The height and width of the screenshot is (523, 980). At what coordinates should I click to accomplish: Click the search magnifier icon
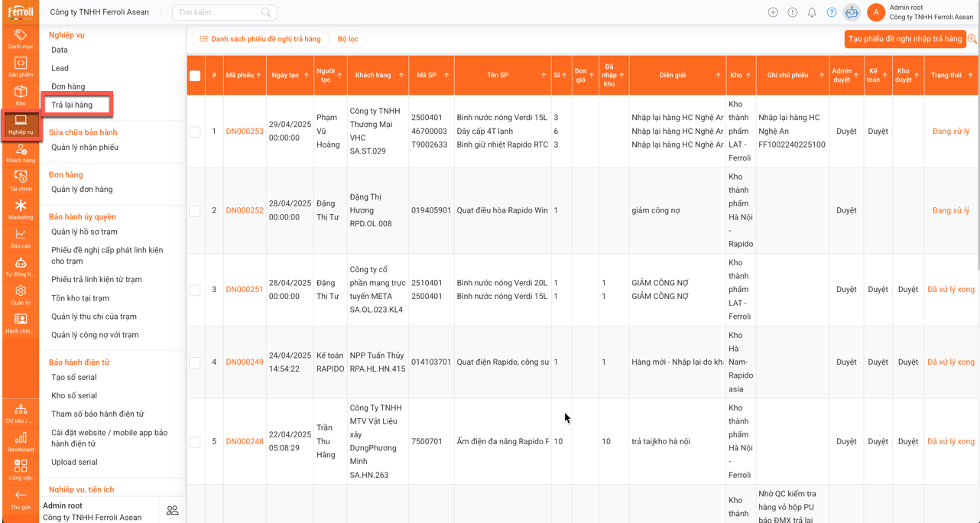(266, 12)
